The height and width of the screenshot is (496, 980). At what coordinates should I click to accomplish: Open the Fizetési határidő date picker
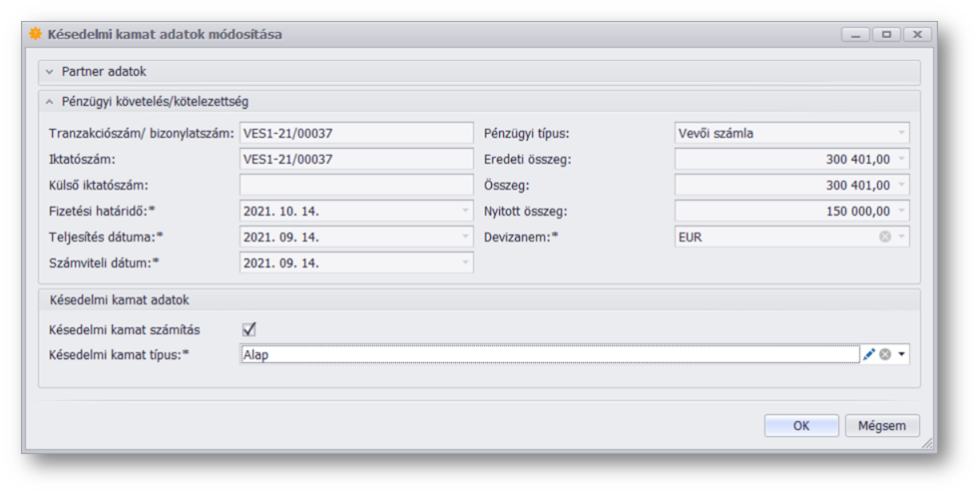(465, 212)
